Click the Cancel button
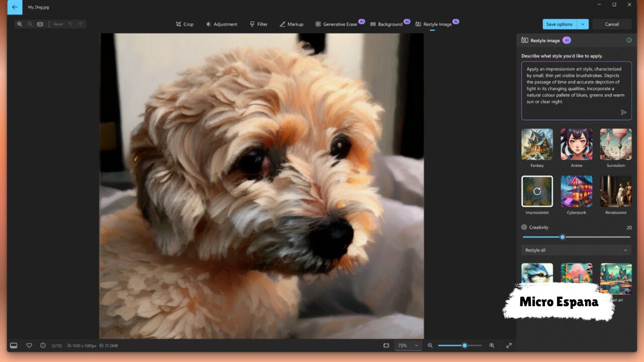 (x=612, y=24)
